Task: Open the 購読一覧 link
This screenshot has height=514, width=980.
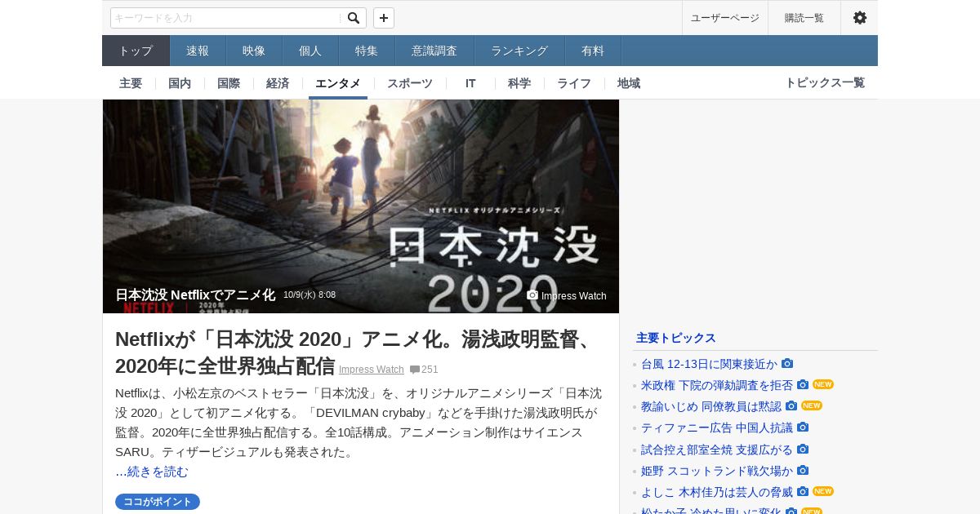Action: click(x=804, y=18)
